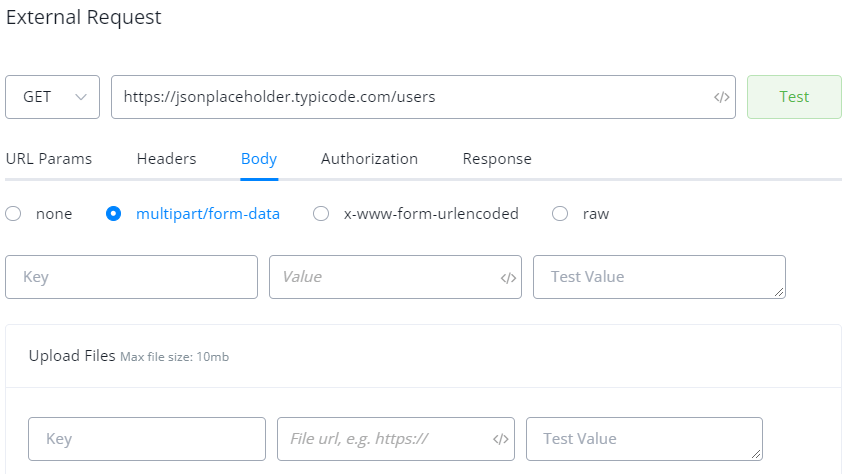The image size is (847, 474).
Task: Focus the form-data Key input
Action: (x=131, y=277)
